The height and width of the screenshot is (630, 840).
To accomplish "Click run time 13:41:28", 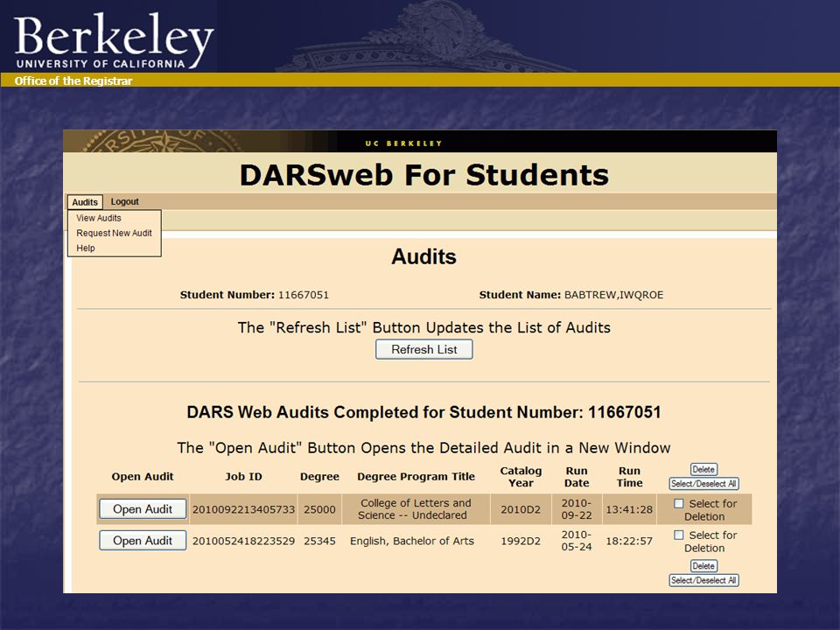I will tap(629, 509).
